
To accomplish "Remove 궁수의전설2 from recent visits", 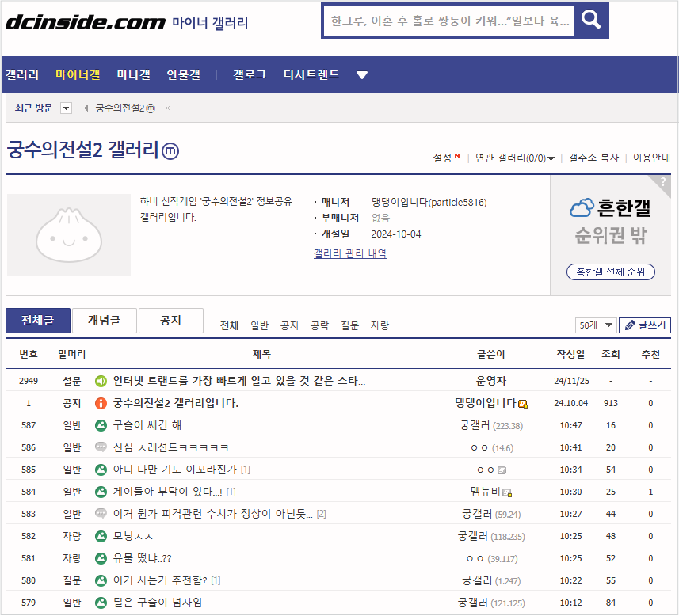I will click(x=168, y=108).
